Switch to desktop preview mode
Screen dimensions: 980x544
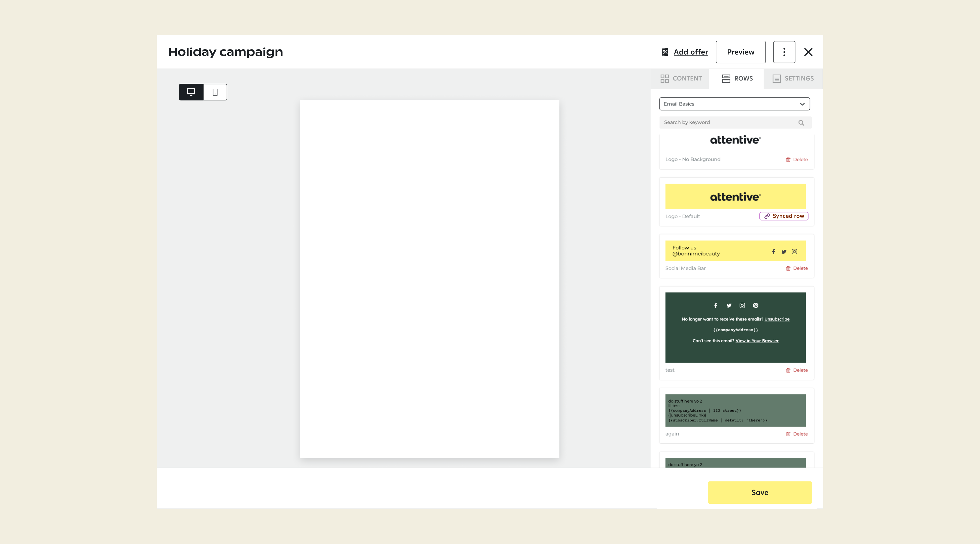tap(191, 92)
